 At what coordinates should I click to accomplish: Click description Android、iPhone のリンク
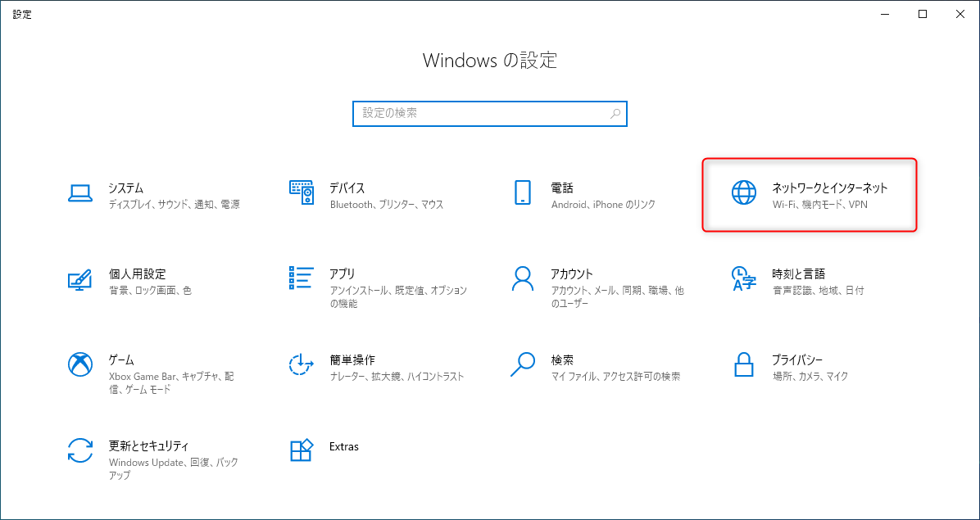point(602,204)
